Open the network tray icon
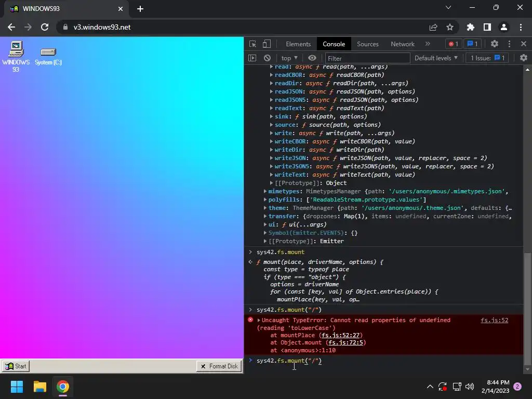Screen dimensions: 532x399 [x=457, y=387]
